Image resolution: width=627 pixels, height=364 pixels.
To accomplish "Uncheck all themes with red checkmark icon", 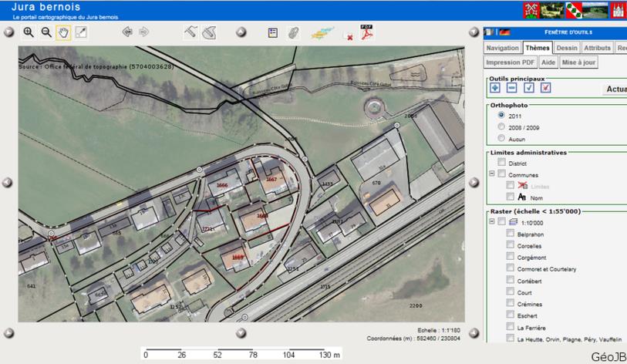I will 545,88.
